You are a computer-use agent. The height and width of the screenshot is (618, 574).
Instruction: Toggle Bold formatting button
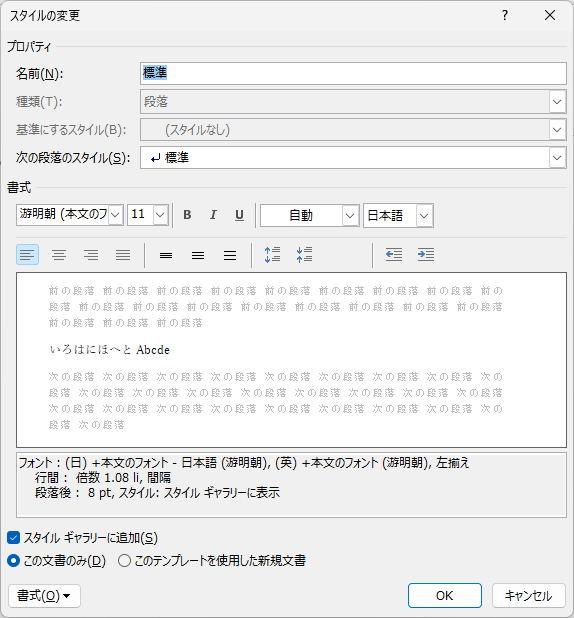click(187, 215)
